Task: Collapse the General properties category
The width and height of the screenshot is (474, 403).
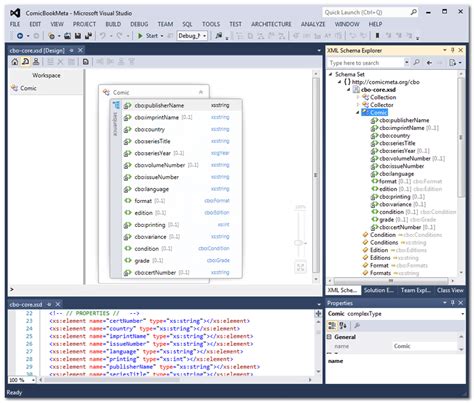Action: 329,337
